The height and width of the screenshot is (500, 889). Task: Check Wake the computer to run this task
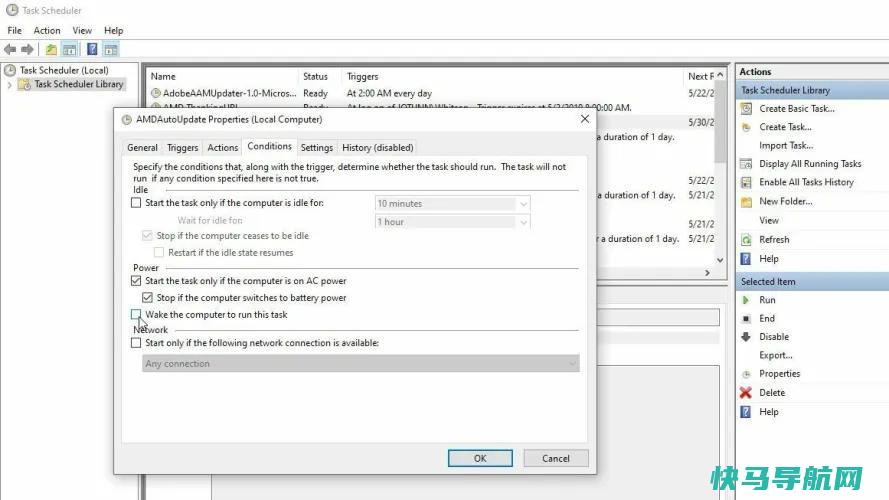[x=136, y=314]
